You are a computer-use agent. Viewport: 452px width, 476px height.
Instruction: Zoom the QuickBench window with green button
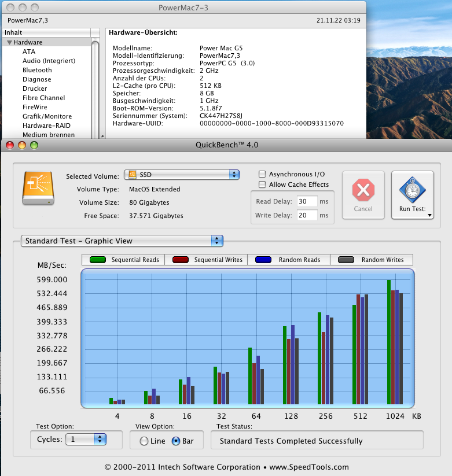[x=34, y=145]
